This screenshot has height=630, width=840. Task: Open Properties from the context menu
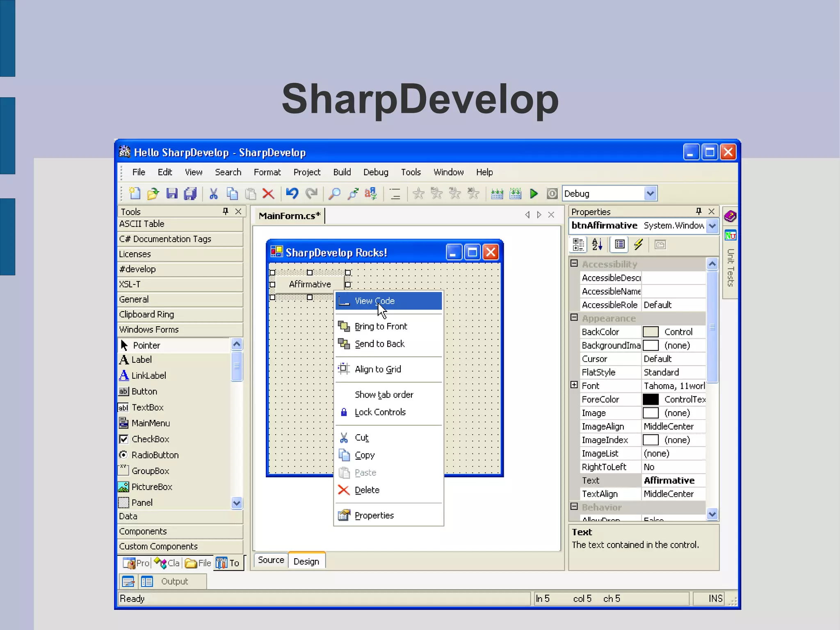(x=388, y=515)
